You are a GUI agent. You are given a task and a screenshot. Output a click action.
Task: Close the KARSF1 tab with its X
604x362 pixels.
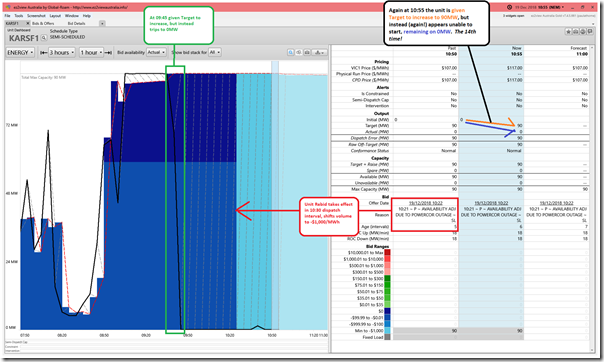27,23
